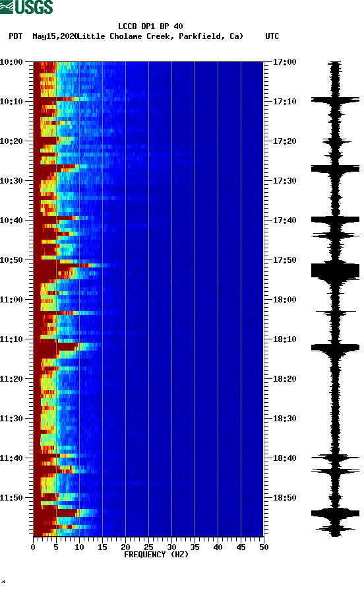The height and width of the screenshot is (589, 364).
Task: Click the '17:50' UTC time label
Action: pos(284,260)
